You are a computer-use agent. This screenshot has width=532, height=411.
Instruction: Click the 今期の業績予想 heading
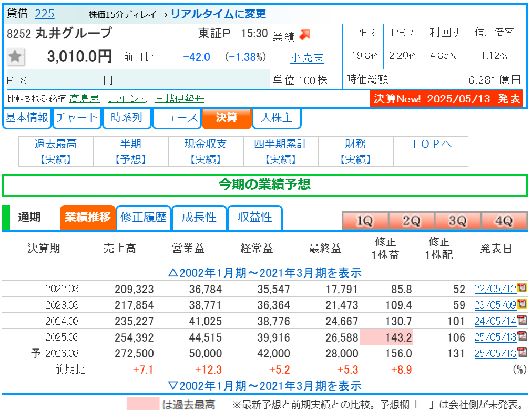264,185
